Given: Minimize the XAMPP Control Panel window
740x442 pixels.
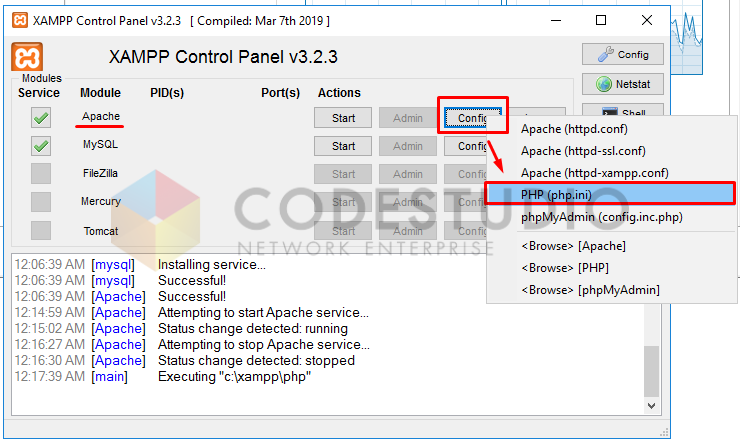Looking at the screenshot, I should point(556,21).
